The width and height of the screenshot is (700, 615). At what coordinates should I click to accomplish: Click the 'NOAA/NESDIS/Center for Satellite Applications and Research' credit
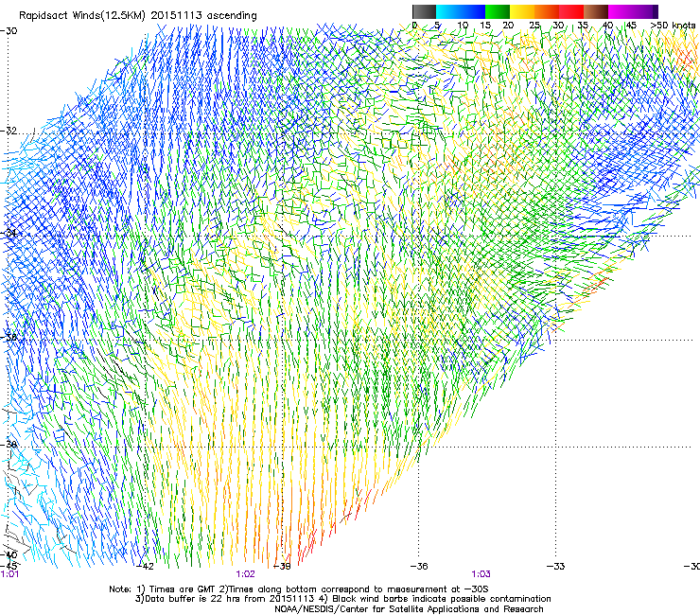[409, 609]
